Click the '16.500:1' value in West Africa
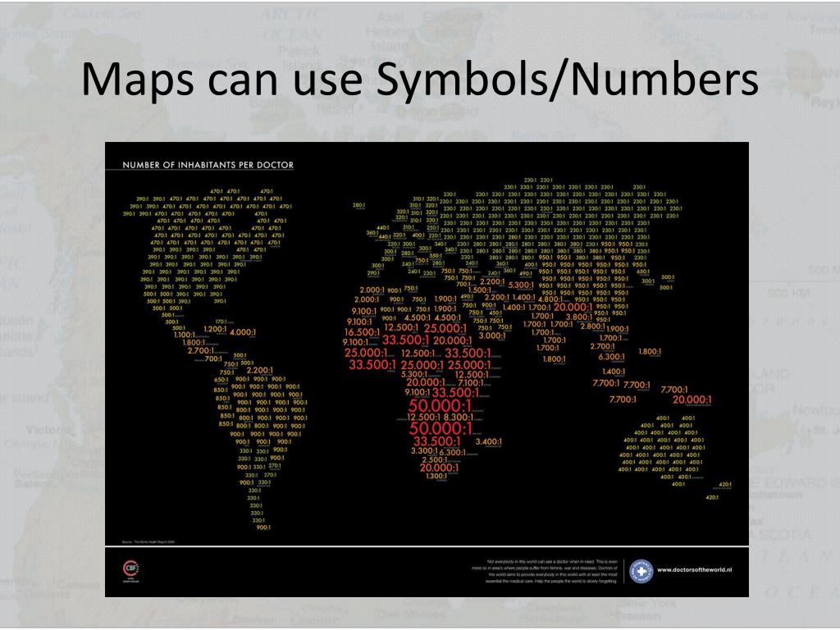Screen dimensions: 840x630 (x=362, y=332)
